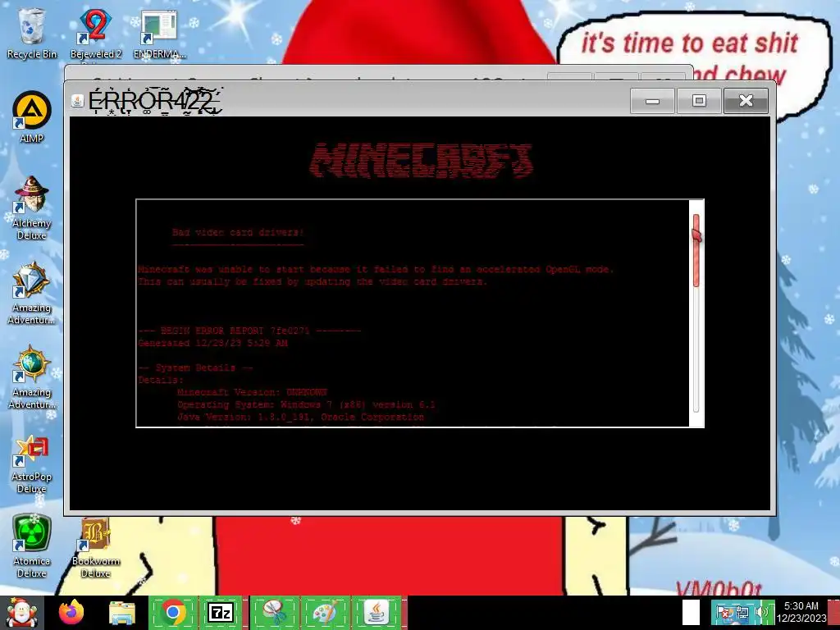This screenshot has height=630, width=840.
Task: Click the red MINECRAFT logo
Action: coord(421,160)
